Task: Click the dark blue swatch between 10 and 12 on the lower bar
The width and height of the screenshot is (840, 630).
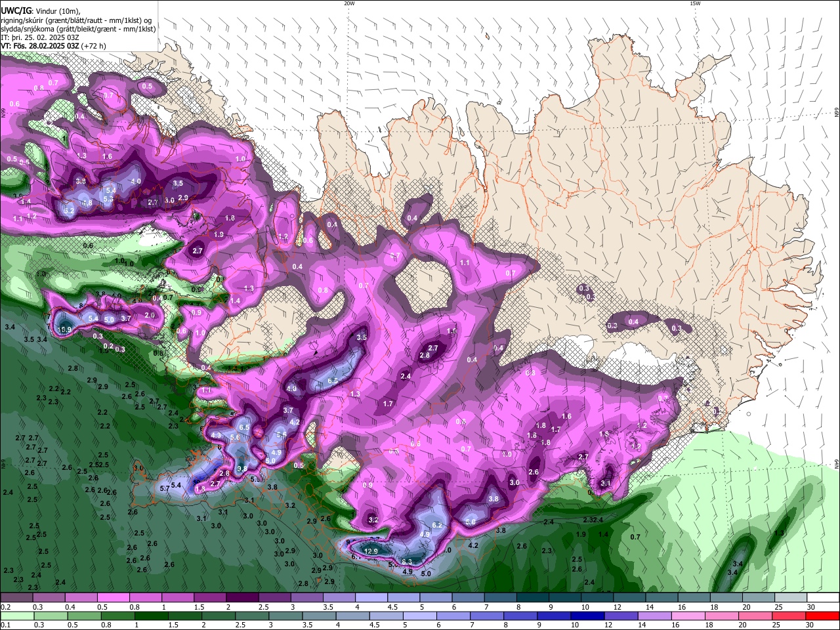Action: click(586, 616)
